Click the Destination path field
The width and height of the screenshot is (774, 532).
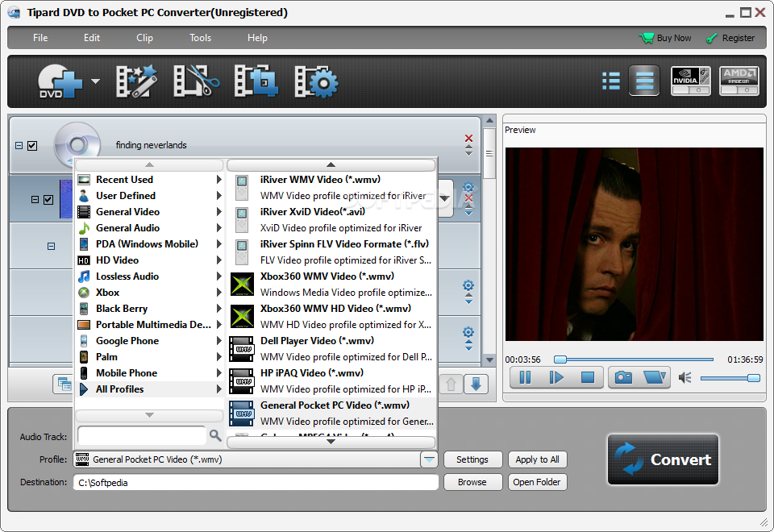tap(256, 482)
